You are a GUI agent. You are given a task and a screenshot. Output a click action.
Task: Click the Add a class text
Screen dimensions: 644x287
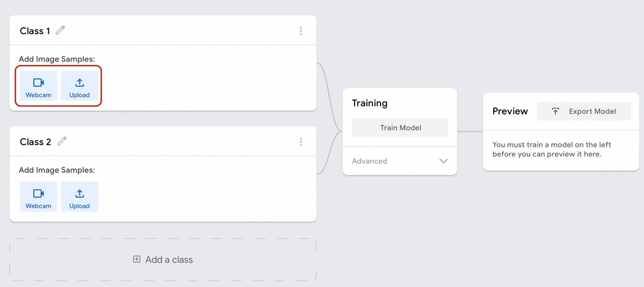(x=169, y=260)
